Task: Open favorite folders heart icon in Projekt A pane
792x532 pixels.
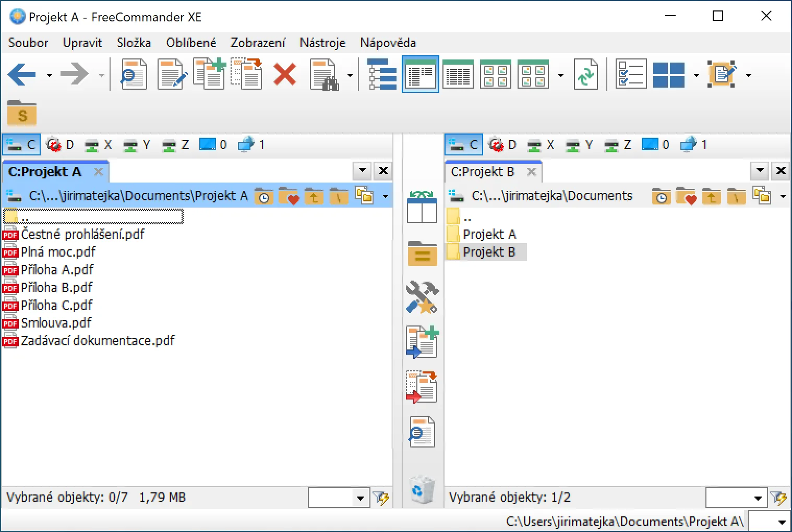Action: coord(289,196)
